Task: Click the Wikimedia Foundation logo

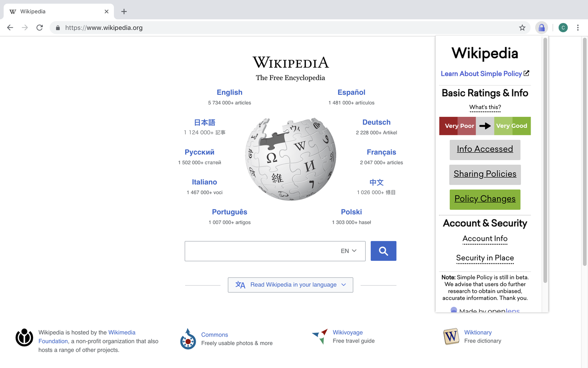Action: (x=24, y=337)
